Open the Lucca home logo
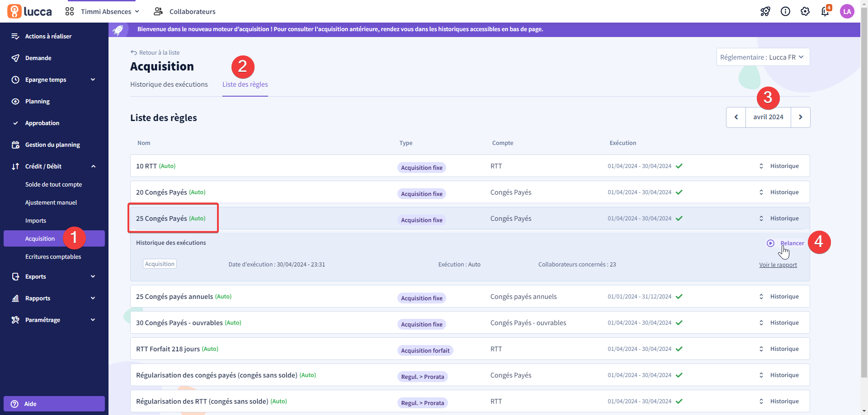This screenshot has width=868, height=415. tap(30, 11)
